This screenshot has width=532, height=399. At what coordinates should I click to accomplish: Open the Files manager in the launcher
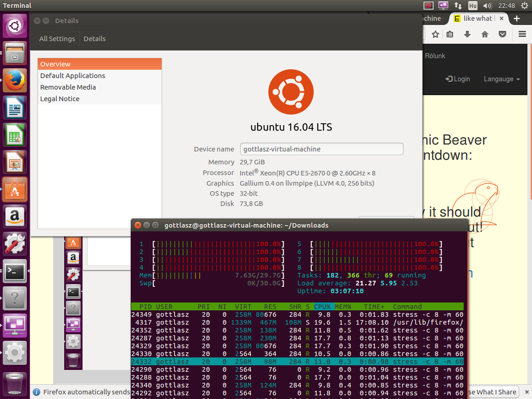click(15, 53)
